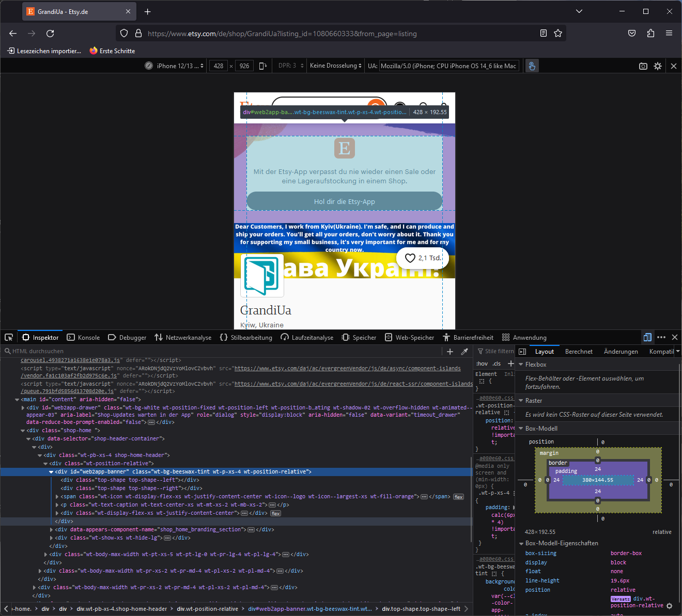Switch to the Konsole tab
The width and height of the screenshot is (682, 616).
tap(84, 338)
